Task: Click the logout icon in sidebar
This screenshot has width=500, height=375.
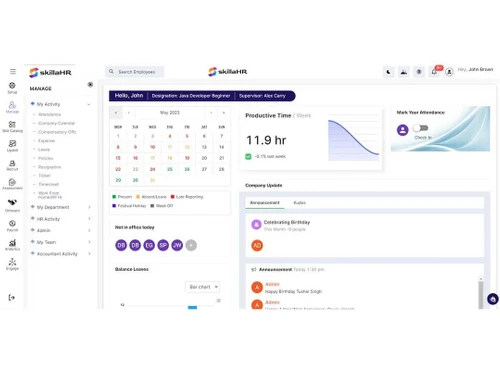Action: (12, 297)
